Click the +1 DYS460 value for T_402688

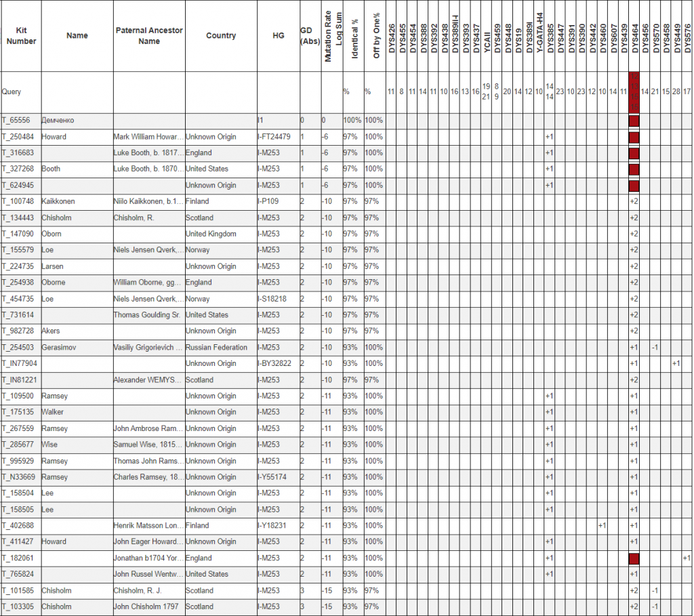pyautogui.click(x=603, y=526)
